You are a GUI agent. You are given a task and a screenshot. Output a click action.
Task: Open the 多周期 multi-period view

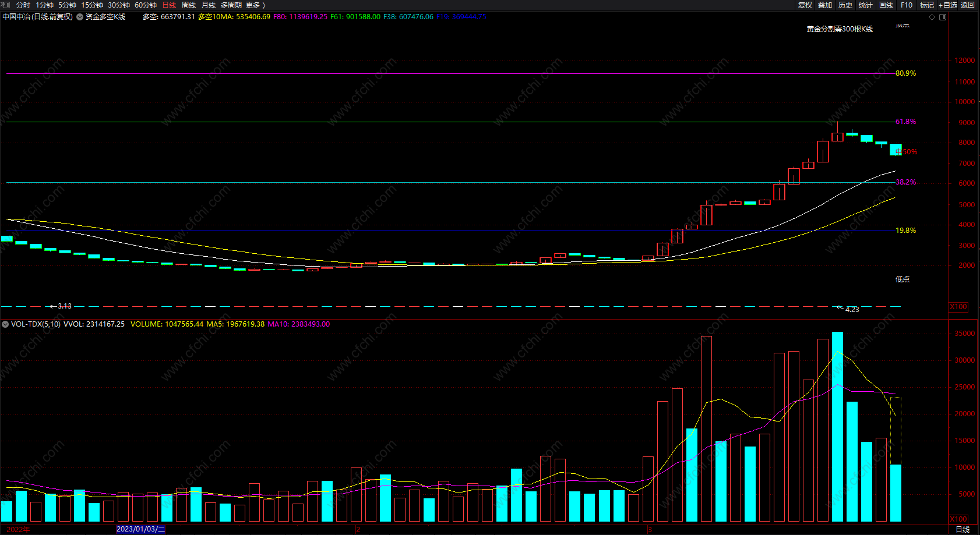coord(231,5)
